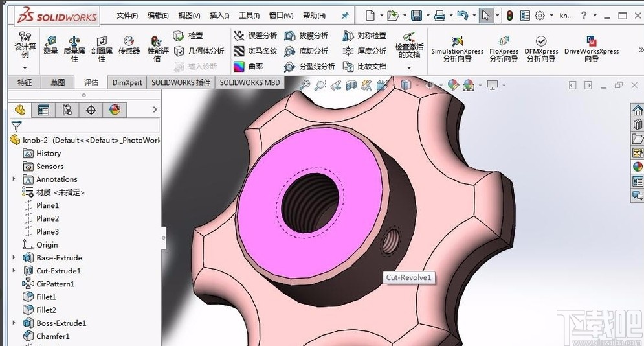
Task: Open the File menu (文件)
Action: pos(127,16)
